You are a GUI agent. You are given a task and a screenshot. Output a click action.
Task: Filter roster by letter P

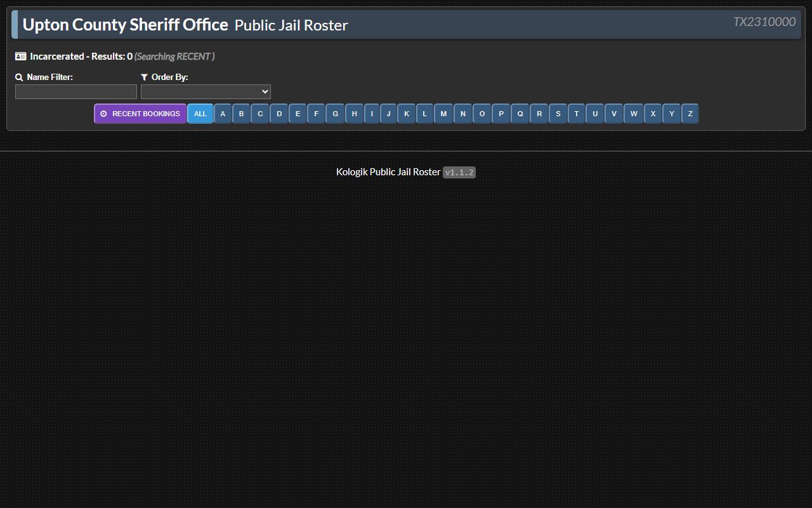coord(501,114)
